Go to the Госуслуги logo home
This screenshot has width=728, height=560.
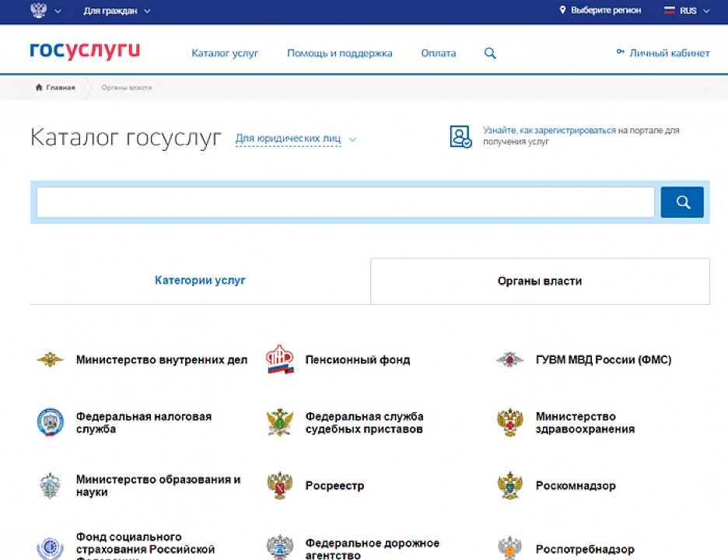[x=85, y=50]
